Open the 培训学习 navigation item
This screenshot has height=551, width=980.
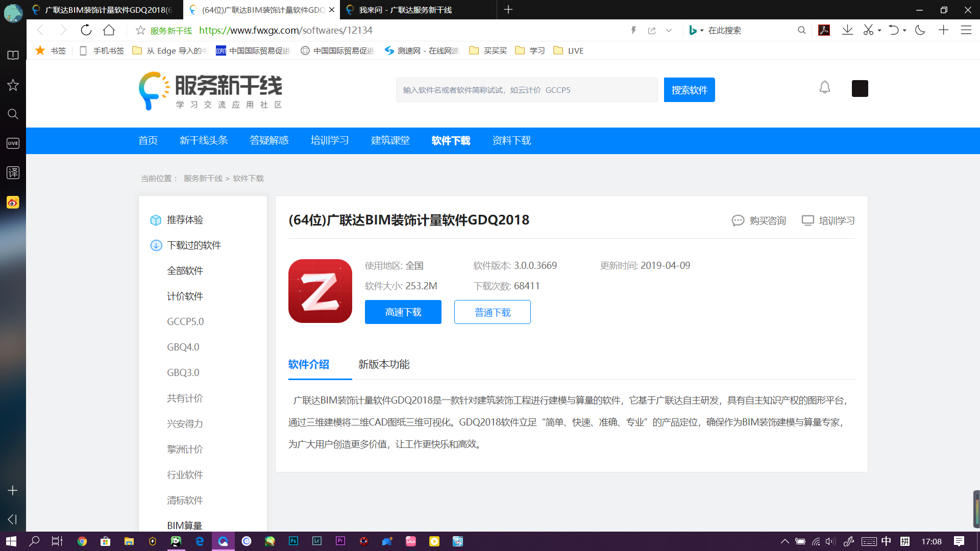(330, 140)
